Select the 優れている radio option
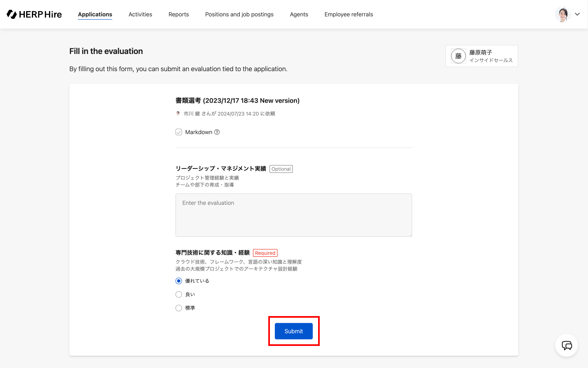Image resolution: width=588 pixels, height=368 pixels. [179, 281]
